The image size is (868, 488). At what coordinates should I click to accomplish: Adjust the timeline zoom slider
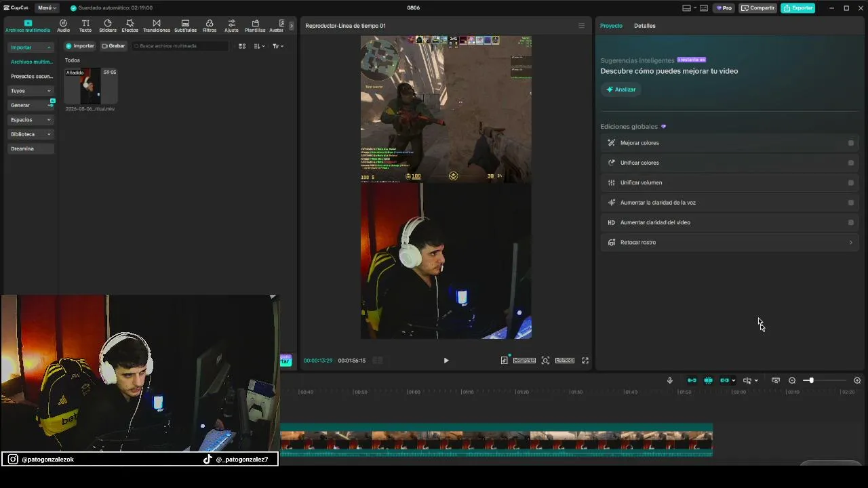811,380
